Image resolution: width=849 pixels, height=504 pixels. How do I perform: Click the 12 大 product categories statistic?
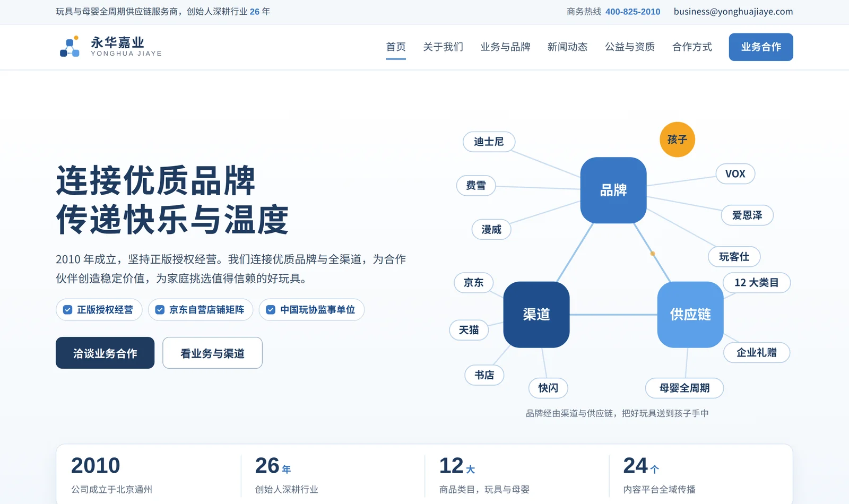457,466
